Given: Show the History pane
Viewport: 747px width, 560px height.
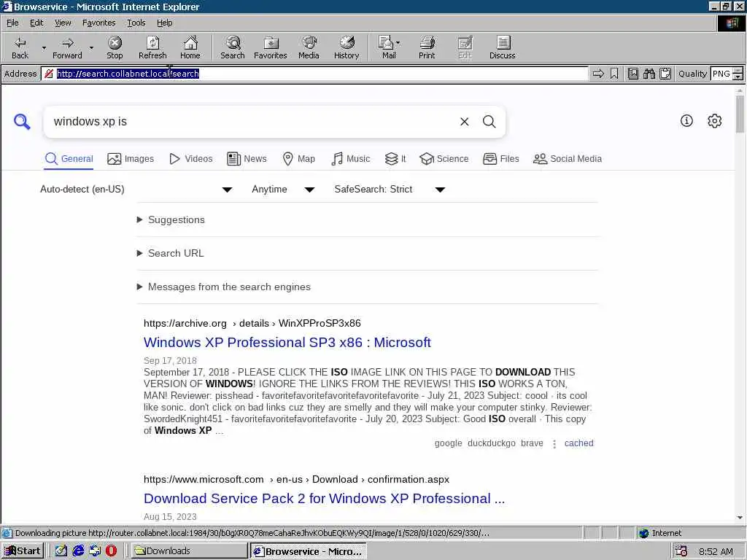Looking at the screenshot, I should click(x=347, y=47).
